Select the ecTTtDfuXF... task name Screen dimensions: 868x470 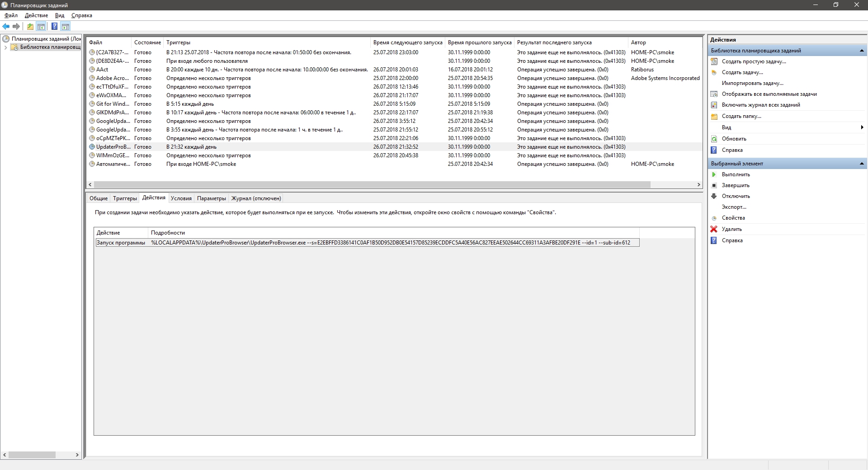tap(112, 87)
